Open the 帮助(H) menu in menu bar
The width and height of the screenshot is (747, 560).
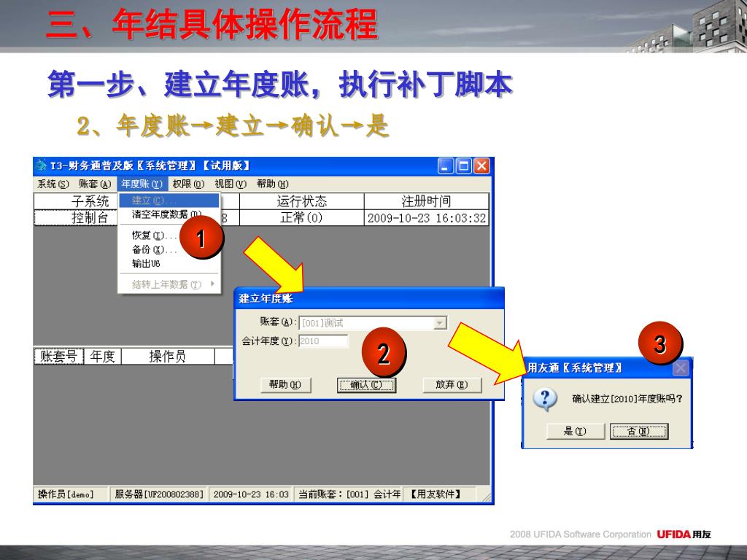[x=273, y=184]
